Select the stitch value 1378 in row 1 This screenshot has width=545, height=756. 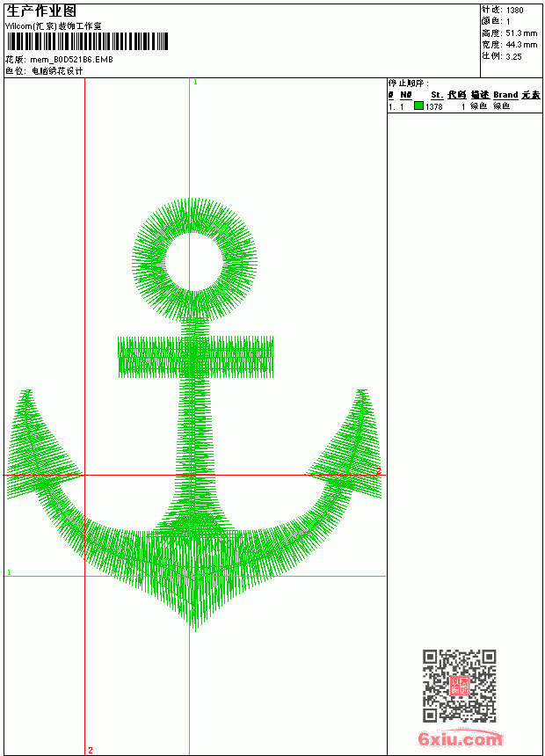(x=433, y=106)
